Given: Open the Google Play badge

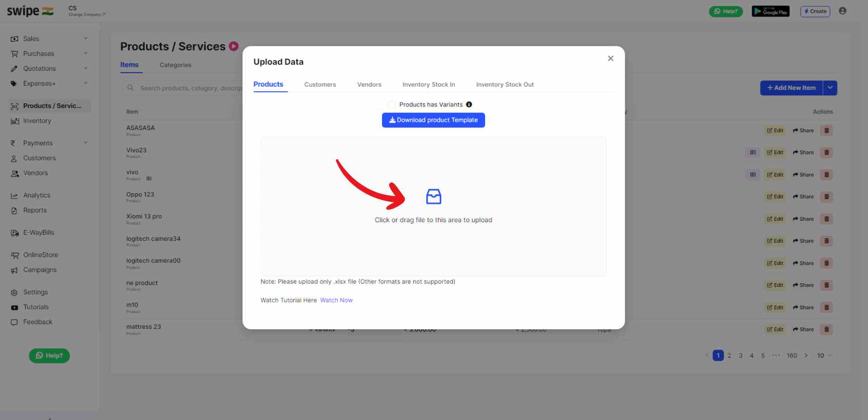Looking at the screenshot, I should pyautogui.click(x=770, y=11).
